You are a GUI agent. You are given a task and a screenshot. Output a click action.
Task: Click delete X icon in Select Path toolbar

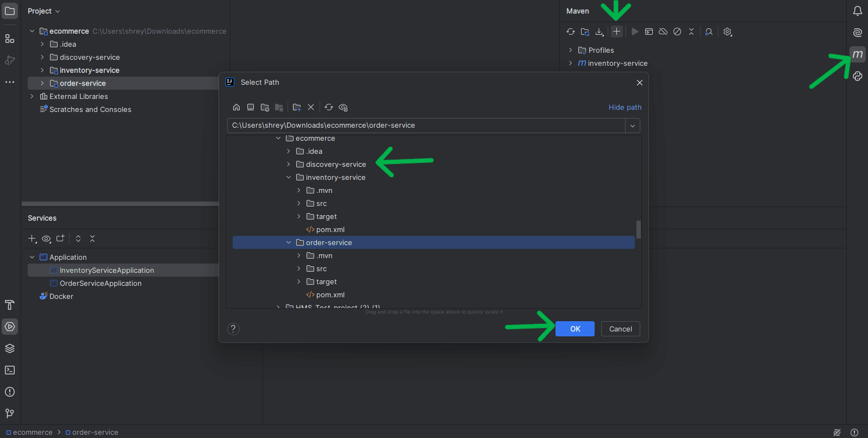point(311,107)
